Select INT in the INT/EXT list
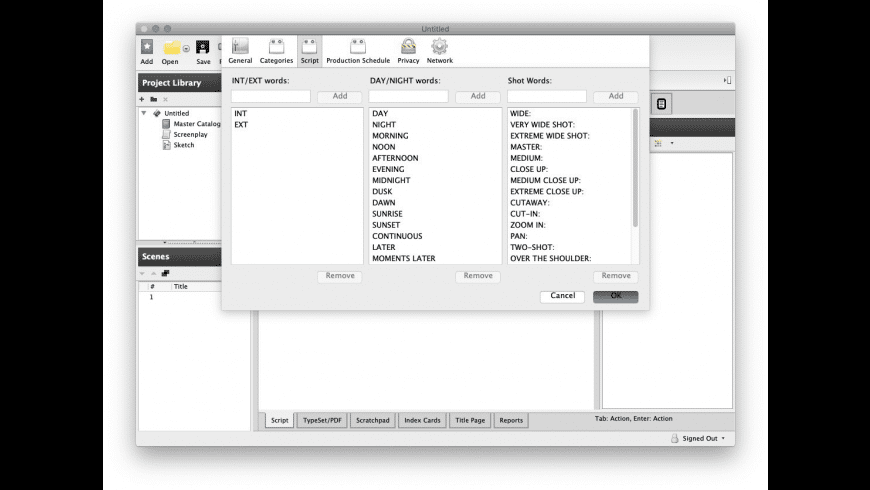This screenshot has width=870, height=490. (240, 113)
